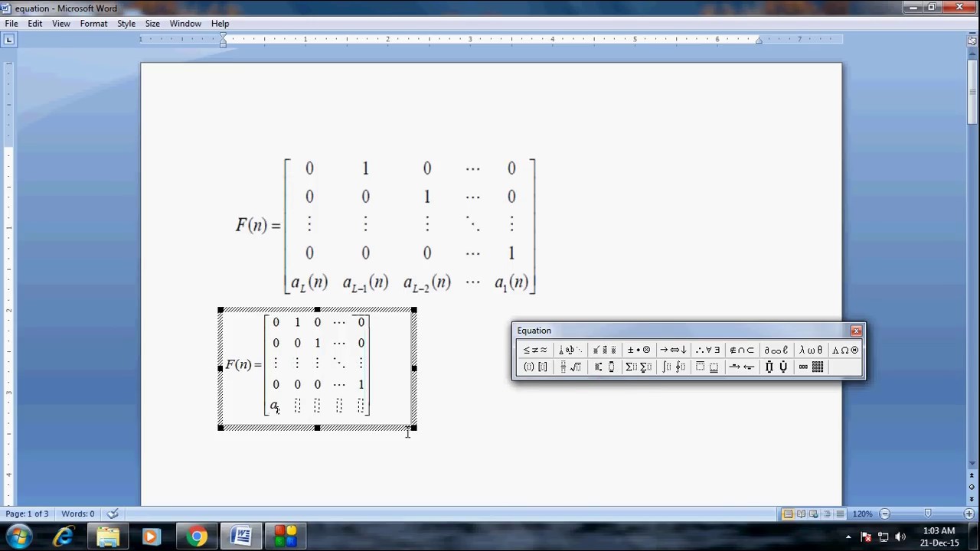
Task: Switch to Outline view
Action: [x=827, y=514]
